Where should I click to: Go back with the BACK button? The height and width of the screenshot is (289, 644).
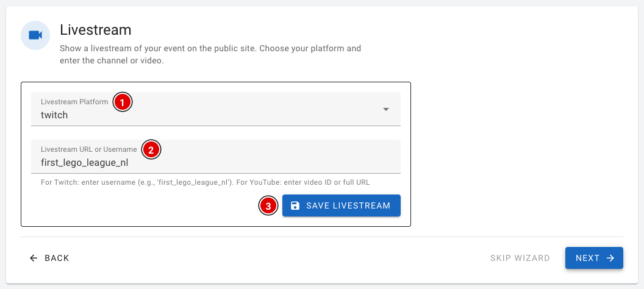pos(49,258)
